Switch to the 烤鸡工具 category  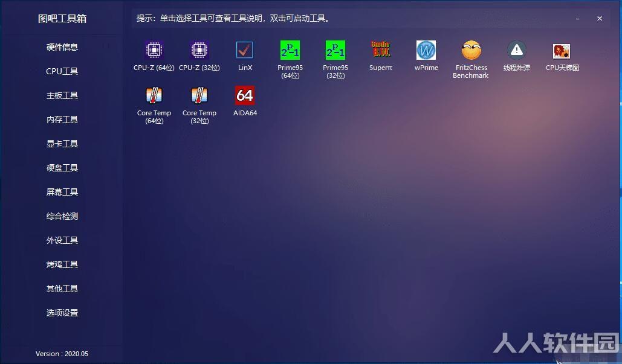coord(62,264)
